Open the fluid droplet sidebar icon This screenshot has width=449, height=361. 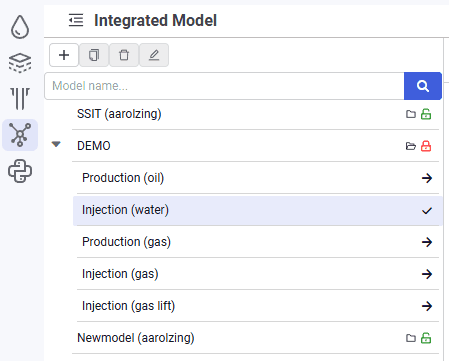click(20, 27)
